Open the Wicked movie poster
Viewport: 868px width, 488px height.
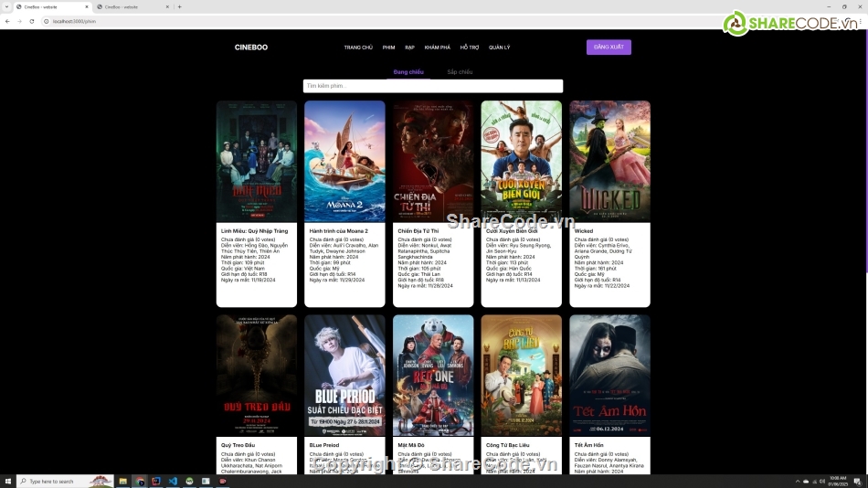click(x=609, y=161)
